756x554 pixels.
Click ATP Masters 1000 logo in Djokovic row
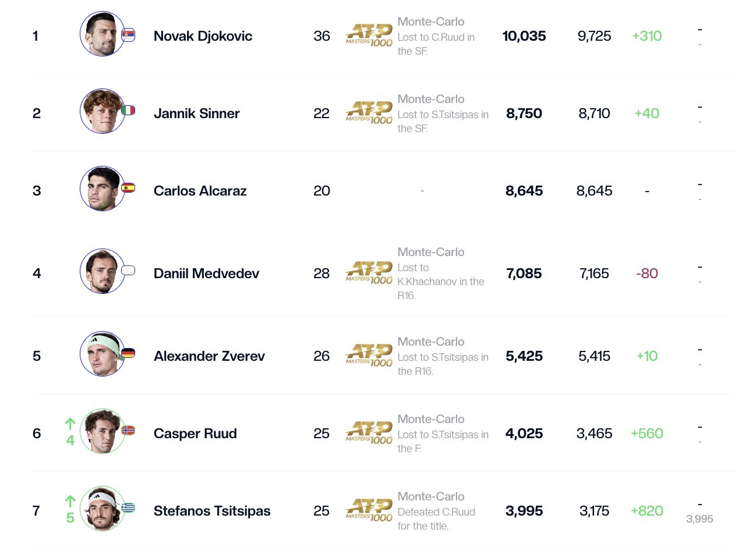point(369,35)
